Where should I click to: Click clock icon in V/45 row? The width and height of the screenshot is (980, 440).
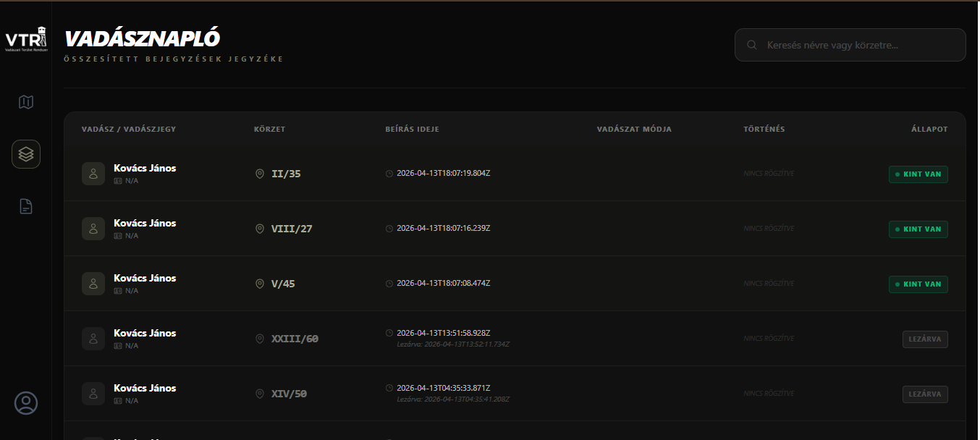389,284
